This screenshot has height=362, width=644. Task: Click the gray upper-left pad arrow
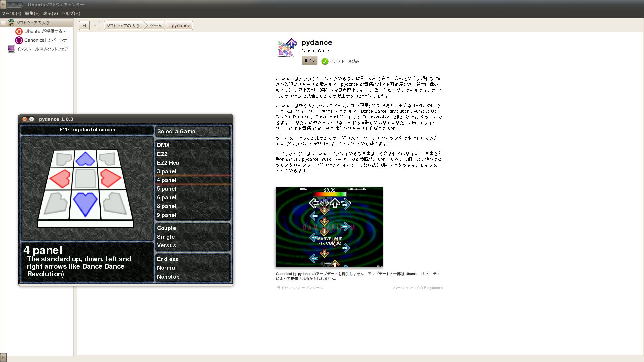(x=64, y=159)
